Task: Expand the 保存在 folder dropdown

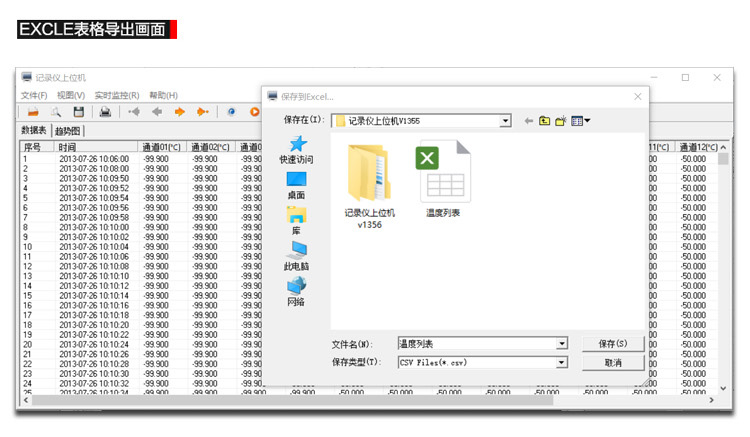Action: (x=505, y=121)
